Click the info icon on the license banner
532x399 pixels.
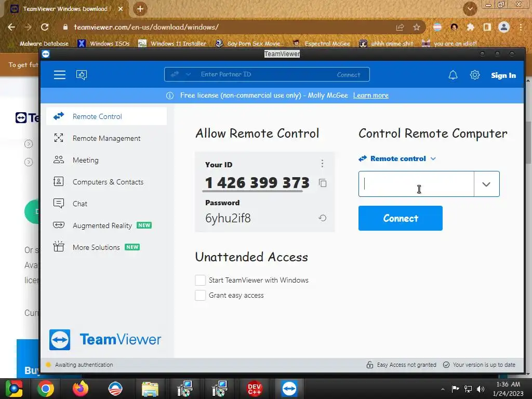pos(170,96)
